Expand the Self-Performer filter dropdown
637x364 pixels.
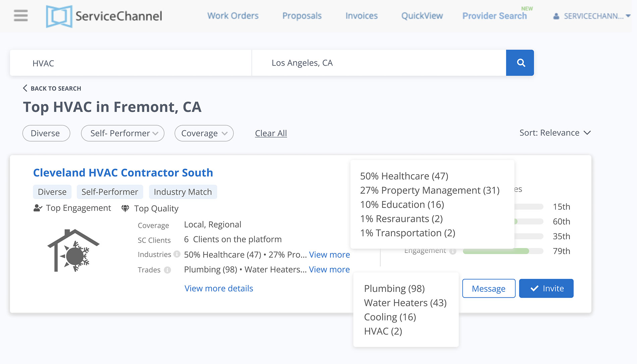click(x=122, y=133)
